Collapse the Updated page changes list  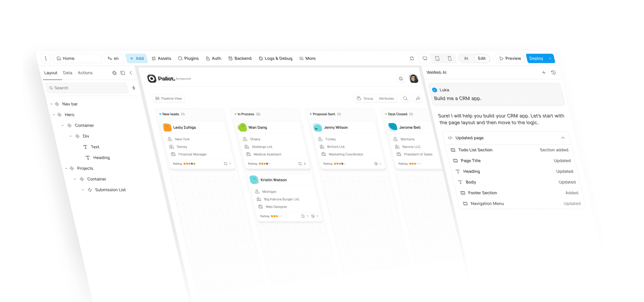click(x=563, y=138)
